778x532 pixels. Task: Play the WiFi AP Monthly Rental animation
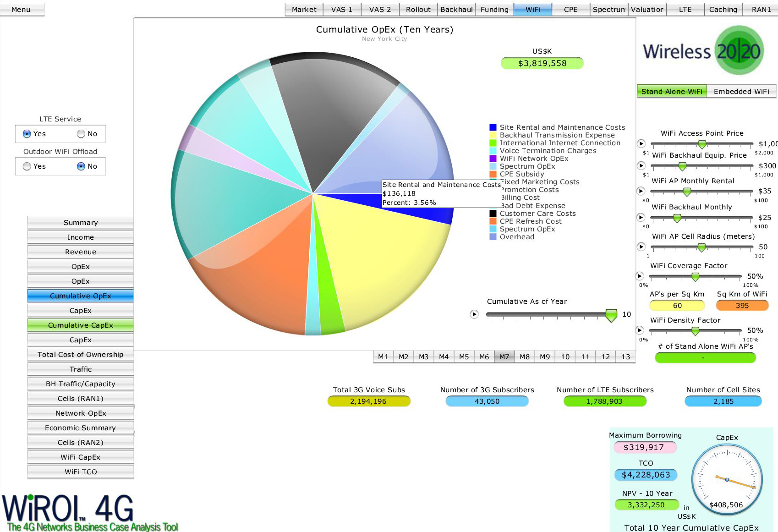point(641,191)
